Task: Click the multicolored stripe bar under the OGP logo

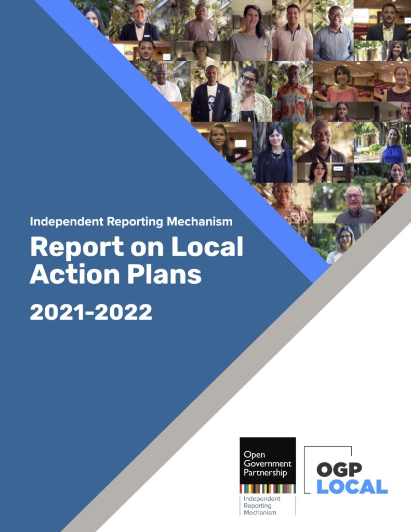Action: (268, 489)
